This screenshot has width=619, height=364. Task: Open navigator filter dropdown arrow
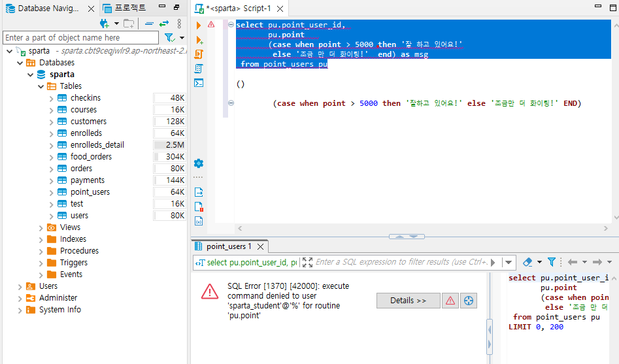182,38
